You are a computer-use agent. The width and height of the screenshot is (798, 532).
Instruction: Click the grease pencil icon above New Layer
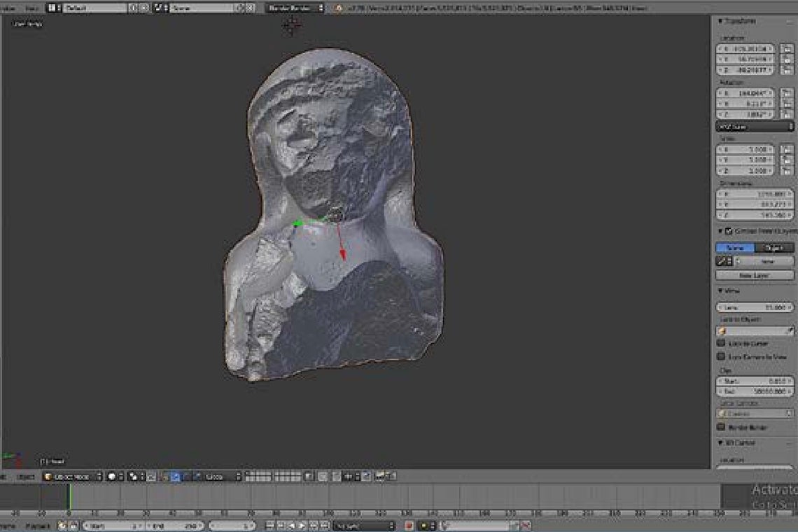tap(721, 261)
